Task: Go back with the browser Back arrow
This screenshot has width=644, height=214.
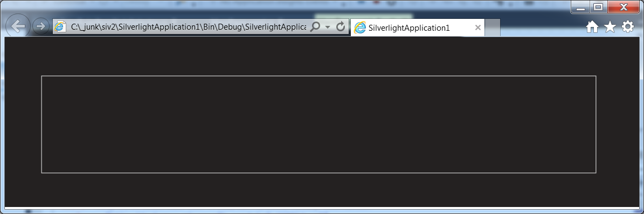Action: (x=18, y=26)
